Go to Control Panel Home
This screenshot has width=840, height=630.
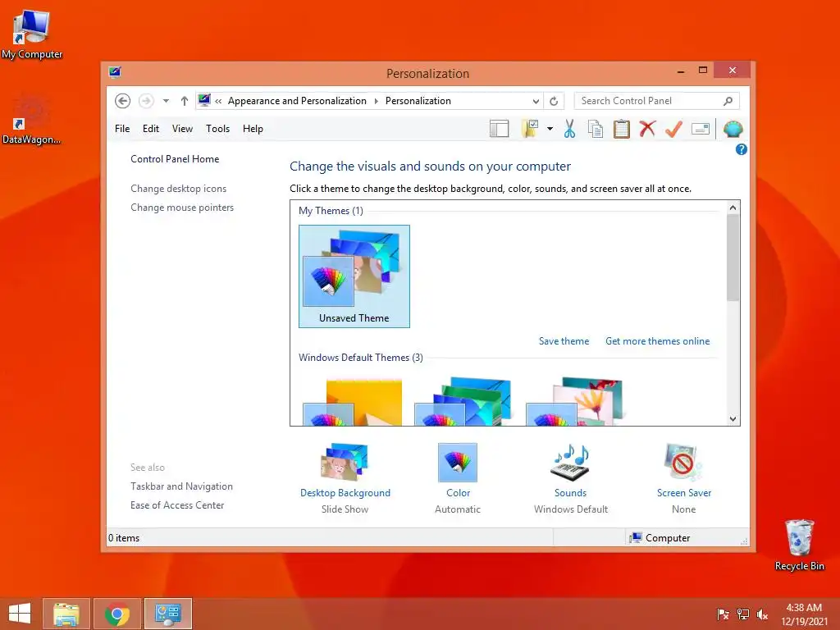click(175, 159)
